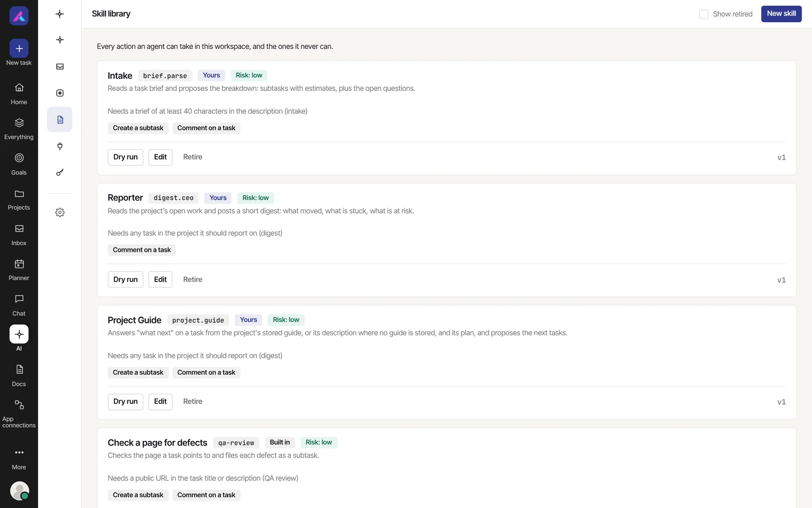Open the Projects folder section
The height and width of the screenshot is (508, 812).
pos(19,200)
